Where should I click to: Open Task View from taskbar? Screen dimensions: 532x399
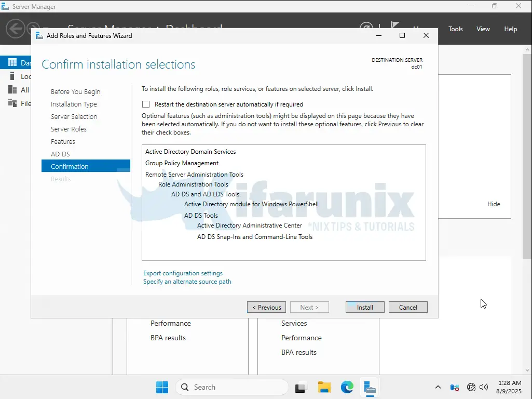301,388
